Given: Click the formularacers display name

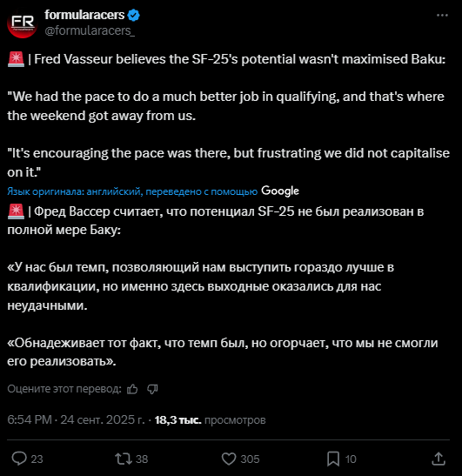Looking at the screenshot, I should (x=84, y=15).
